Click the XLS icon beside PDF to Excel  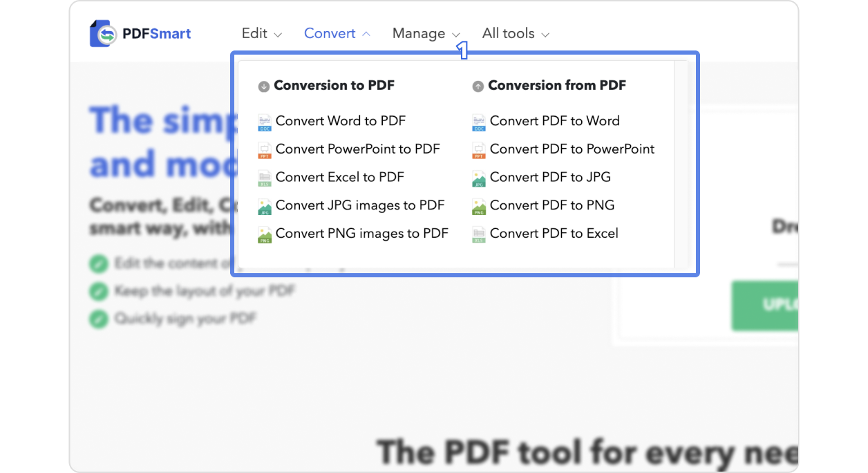click(479, 234)
